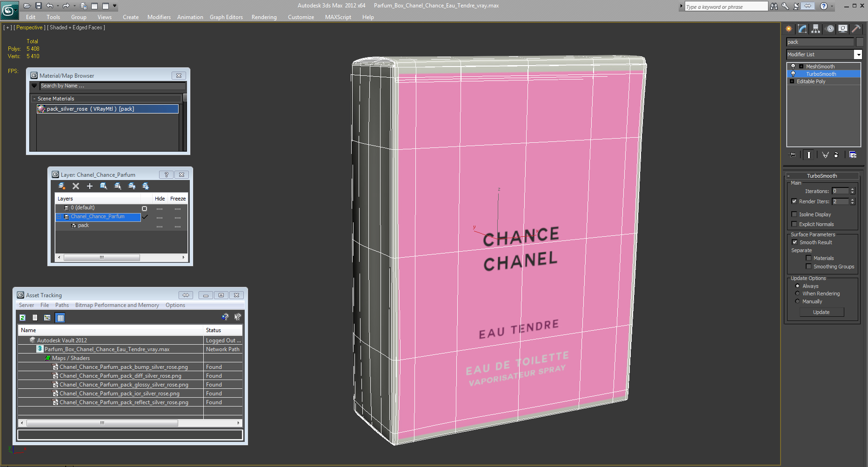Click the Shaded + Edged Faces viewport label
868x467 pixels.
click(77, 27)
